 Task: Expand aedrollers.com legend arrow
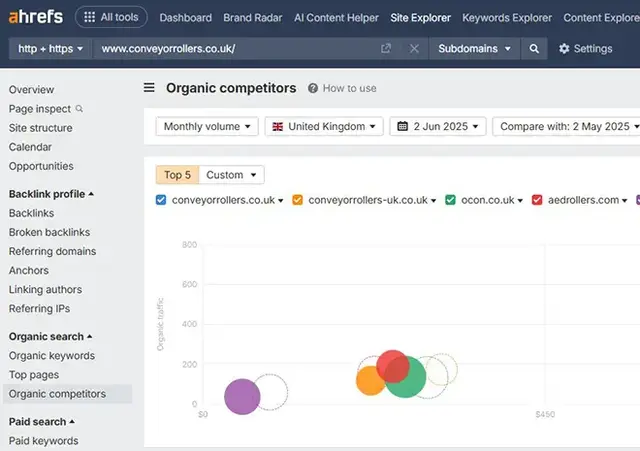coord(624,201)
